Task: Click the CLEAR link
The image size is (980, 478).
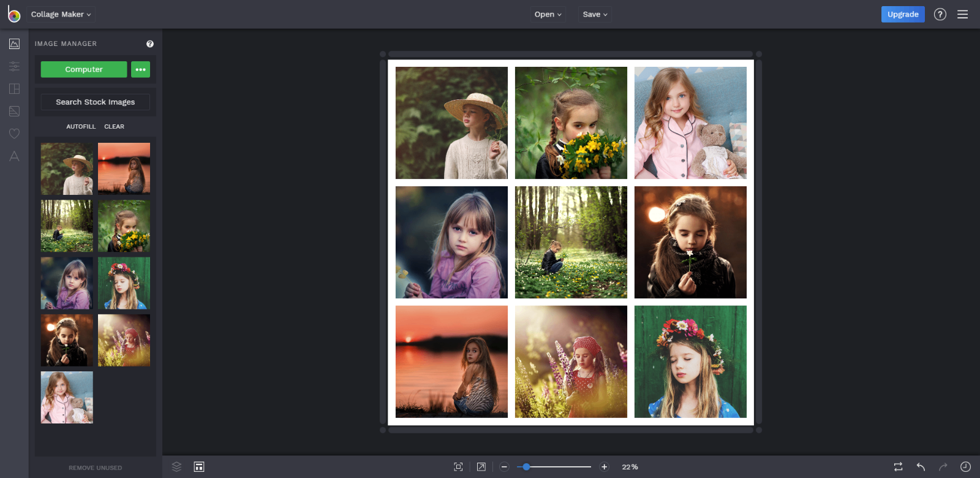Action: (114, 127)
